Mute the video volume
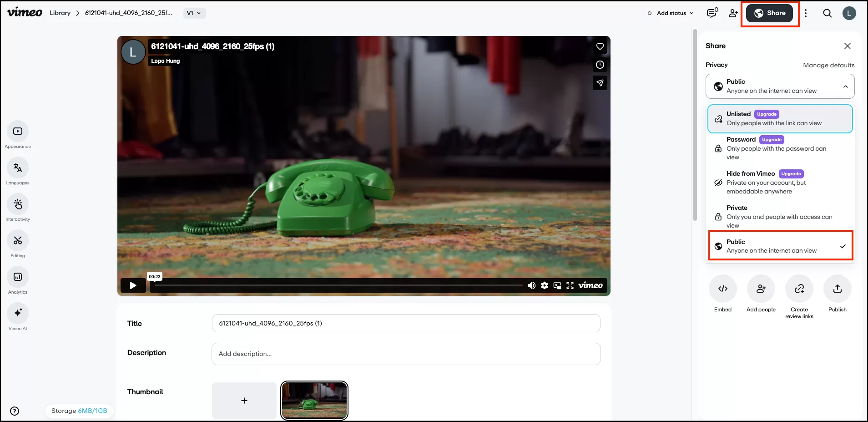Viewport: 868px width, 422px height. 531,285
